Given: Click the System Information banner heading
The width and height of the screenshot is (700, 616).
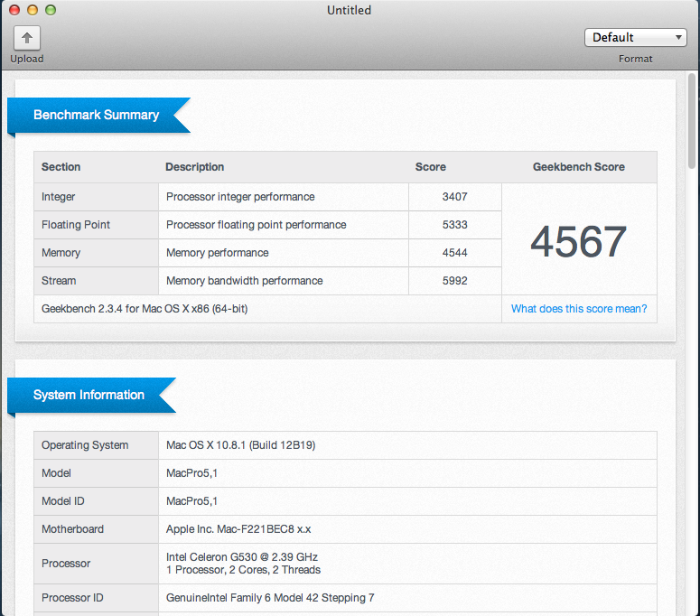Looking at the screenshot, I should point(89,395).
